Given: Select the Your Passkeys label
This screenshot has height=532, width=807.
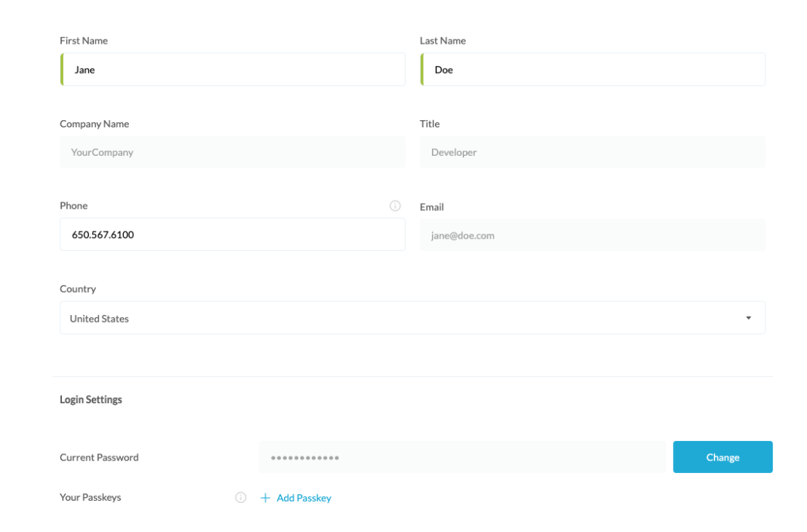Looking at the screenshot, I should coord(90,498).
